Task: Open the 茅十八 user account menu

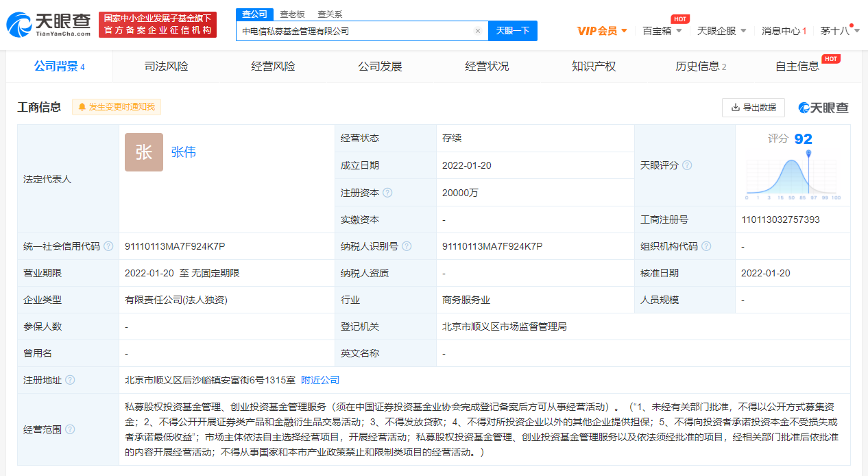Action: [840, 31]
